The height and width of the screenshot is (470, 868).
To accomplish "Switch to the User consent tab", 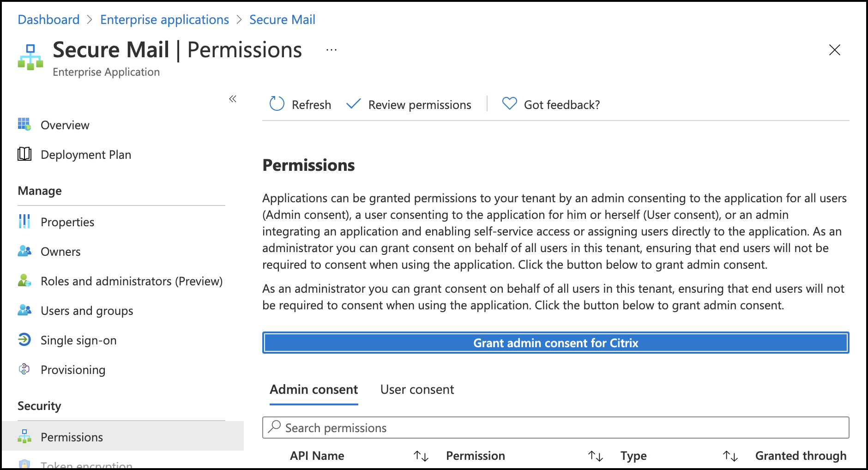I will tap(417, 390).
